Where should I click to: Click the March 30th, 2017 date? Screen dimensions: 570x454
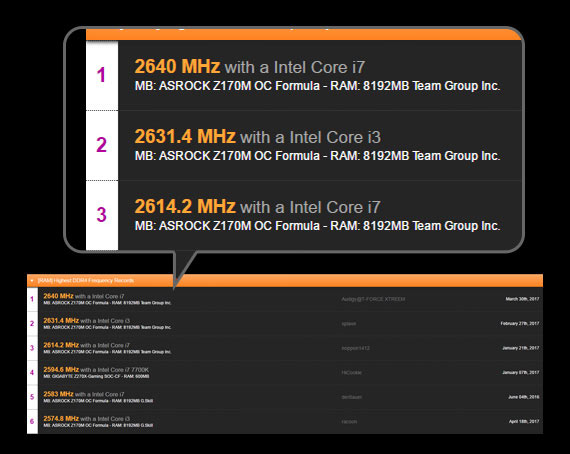click(522, 299)
